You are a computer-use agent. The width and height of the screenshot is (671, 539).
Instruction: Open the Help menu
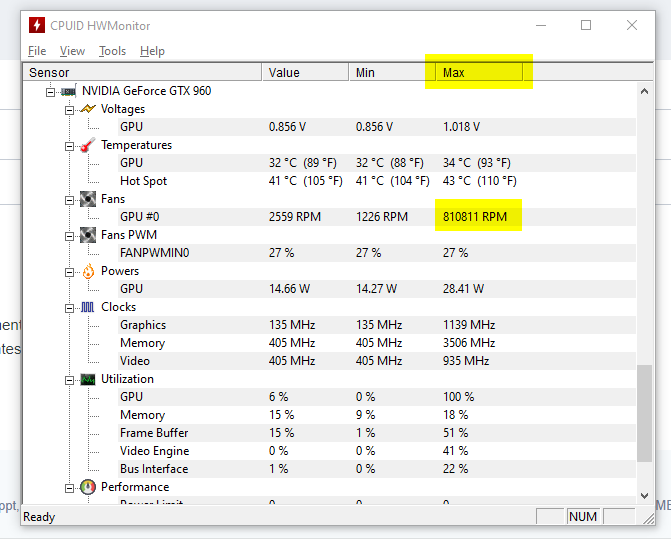(x=152, y=51)
